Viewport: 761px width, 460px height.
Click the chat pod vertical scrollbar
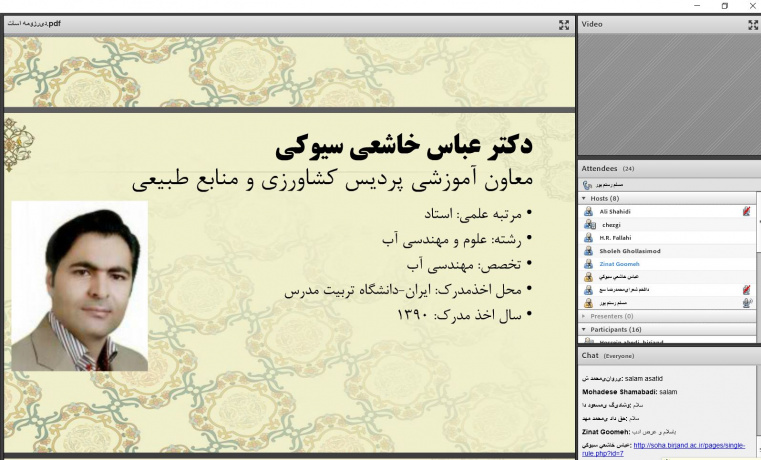tap(759, 412)
